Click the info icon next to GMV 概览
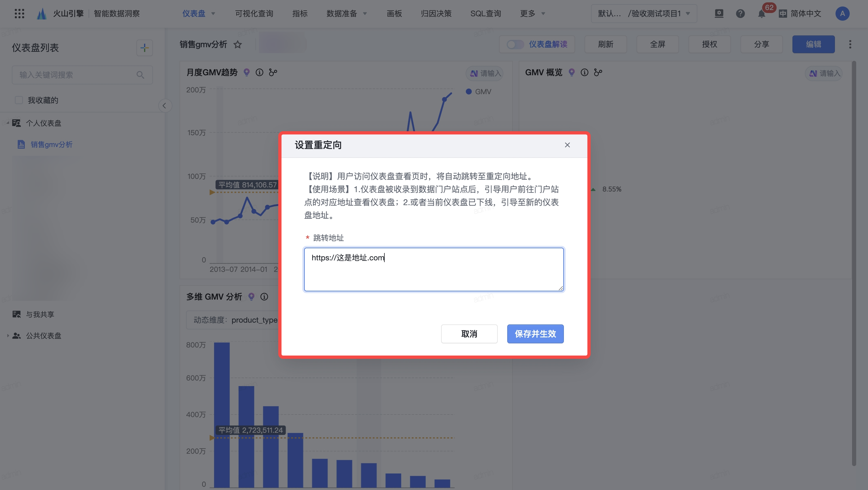The height and width of the screenshot is (490, 868). coord(584,72)
